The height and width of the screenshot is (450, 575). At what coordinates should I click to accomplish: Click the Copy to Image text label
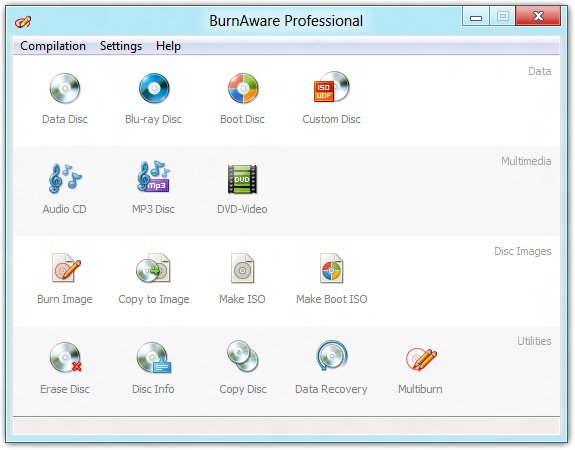154,299
